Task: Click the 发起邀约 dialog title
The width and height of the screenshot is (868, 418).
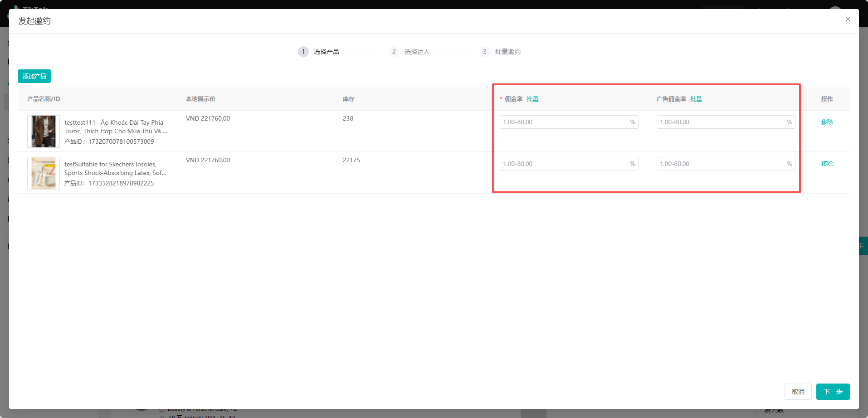Action: click(x=34, y=21)
